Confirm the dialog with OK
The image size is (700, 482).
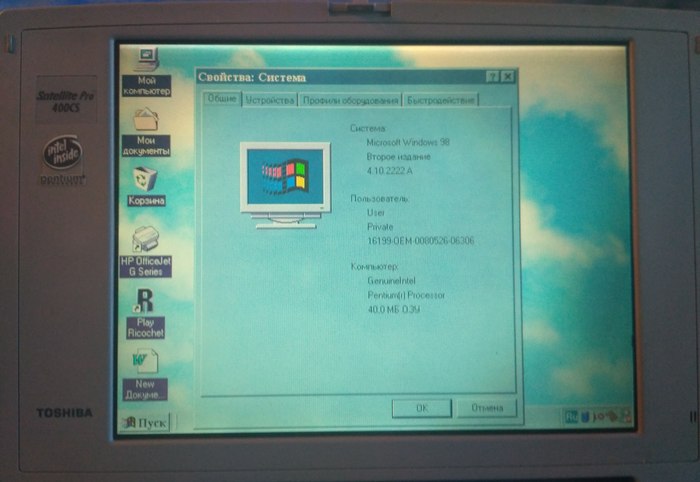(x=421, y=408)
